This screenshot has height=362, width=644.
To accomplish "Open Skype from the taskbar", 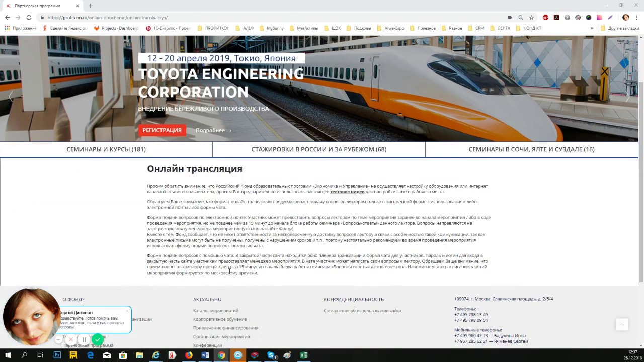I will point(271,355).
